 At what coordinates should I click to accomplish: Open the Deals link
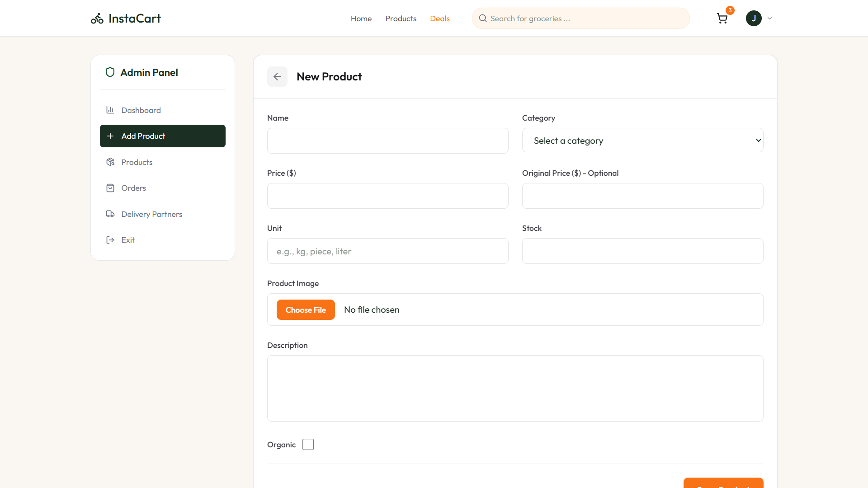click(440, 19)
